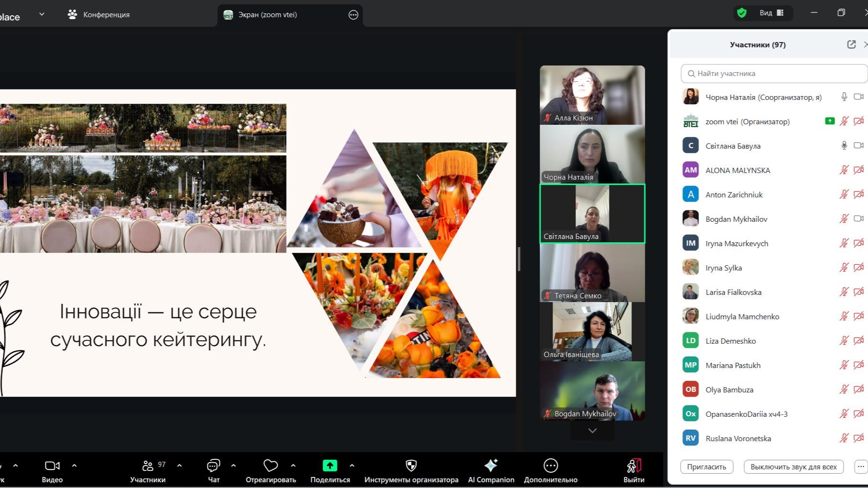The height and width of the screenshot is (488, 868).
Task: Expand video options arrow next to Video
Action: [x=74, y=465]
